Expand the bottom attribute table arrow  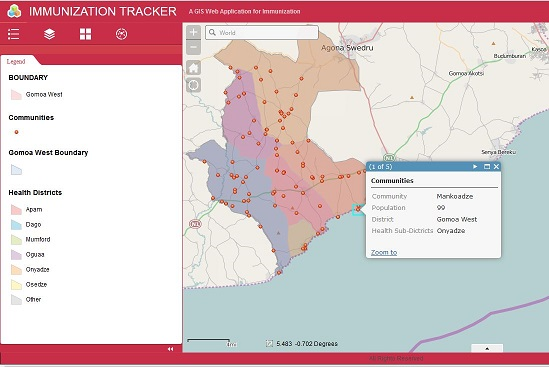[487, 348]
